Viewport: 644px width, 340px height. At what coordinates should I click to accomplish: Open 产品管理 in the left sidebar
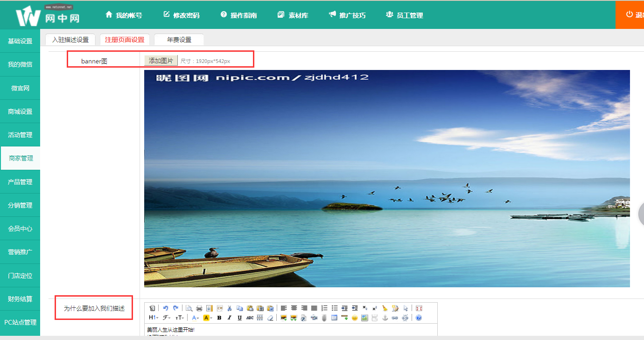click(20, 182)
